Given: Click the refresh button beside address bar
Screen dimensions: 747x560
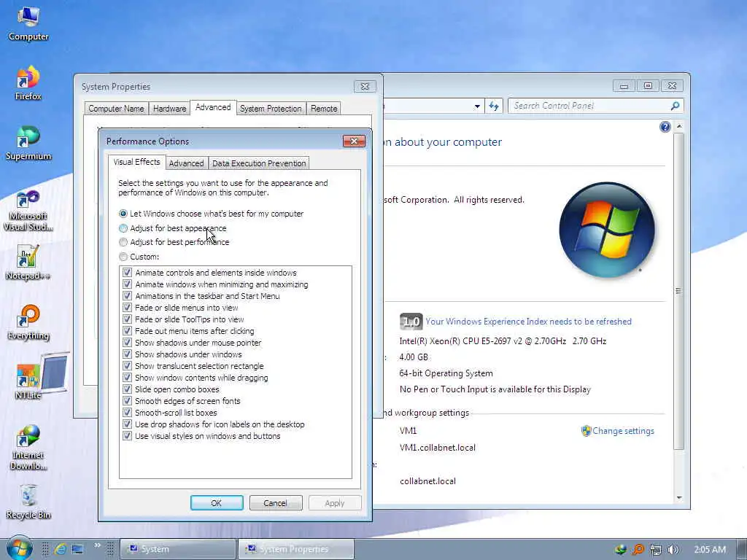Looking at the screenshot, I should [x=494, y=106].
